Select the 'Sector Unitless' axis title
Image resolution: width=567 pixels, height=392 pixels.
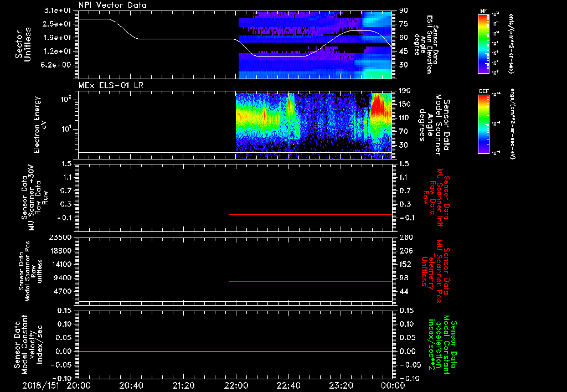[x=23, y=44]
